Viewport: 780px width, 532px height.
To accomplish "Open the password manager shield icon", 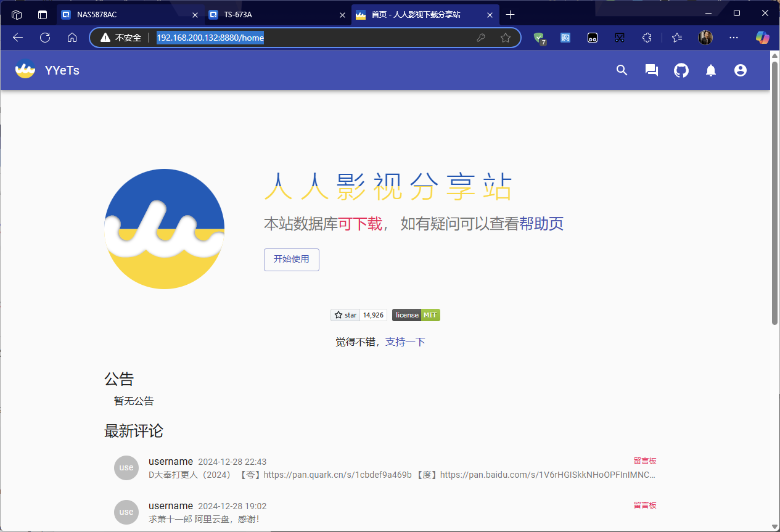I will (x=540, y=38).
